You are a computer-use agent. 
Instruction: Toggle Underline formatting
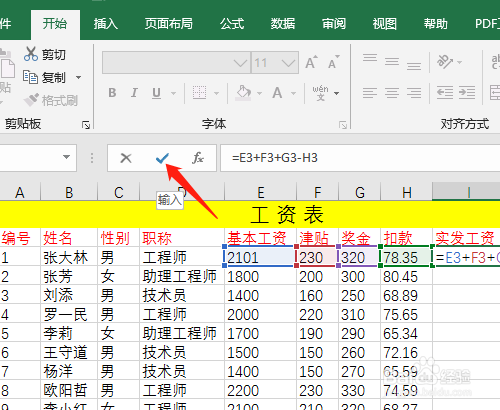pos(156,93)
